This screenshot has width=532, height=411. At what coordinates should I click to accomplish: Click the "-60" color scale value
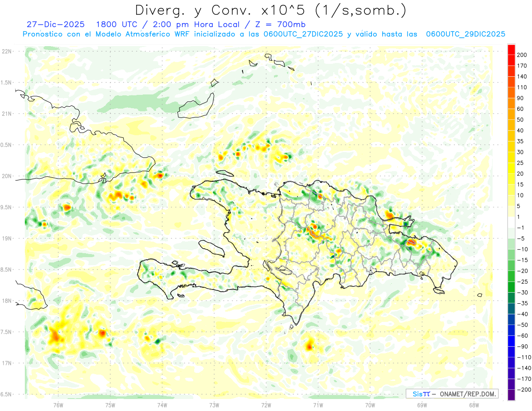[522, 336]
